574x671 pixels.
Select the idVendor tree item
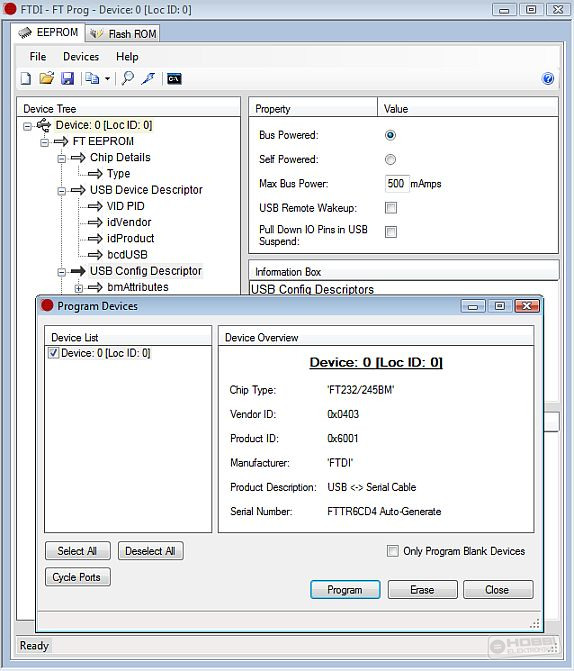click(129, 223)
